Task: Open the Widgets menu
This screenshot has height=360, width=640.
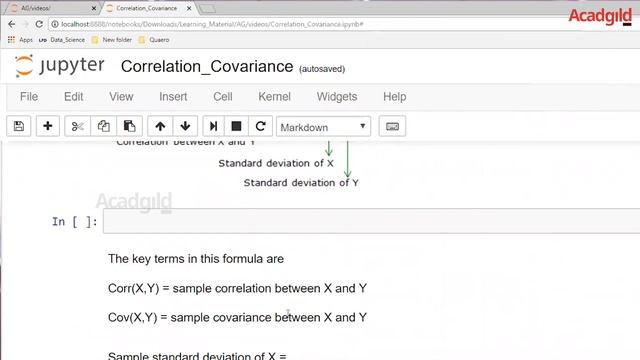Action: pos(337,97)
